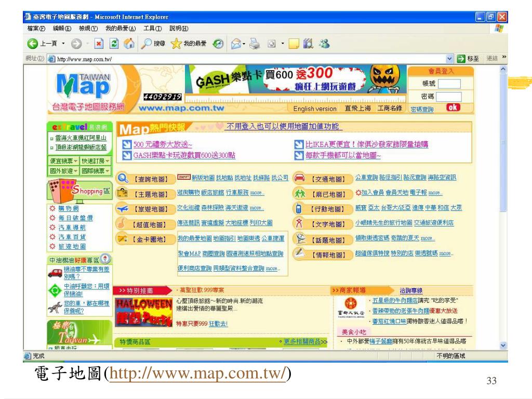Open the 編輯 Edit menu
The width and height of the screenshot is (532, 399).
(x=62, y=29)
